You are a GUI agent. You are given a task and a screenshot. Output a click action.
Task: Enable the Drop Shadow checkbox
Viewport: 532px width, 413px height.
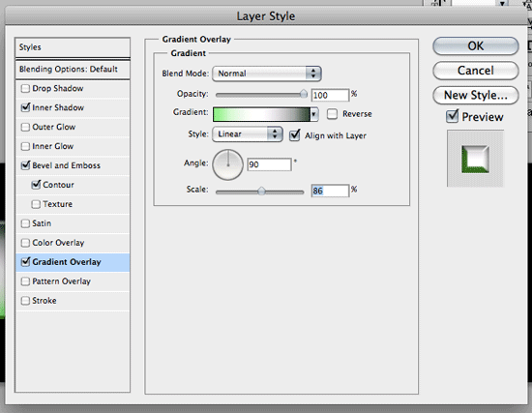click(25, 89)
